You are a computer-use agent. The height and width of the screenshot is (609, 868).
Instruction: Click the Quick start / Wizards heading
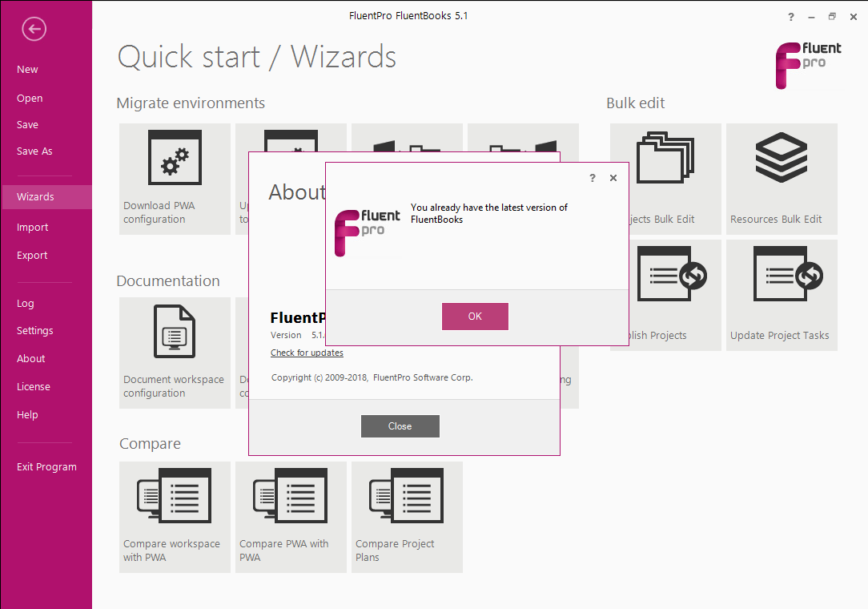[x=257, y=57]
